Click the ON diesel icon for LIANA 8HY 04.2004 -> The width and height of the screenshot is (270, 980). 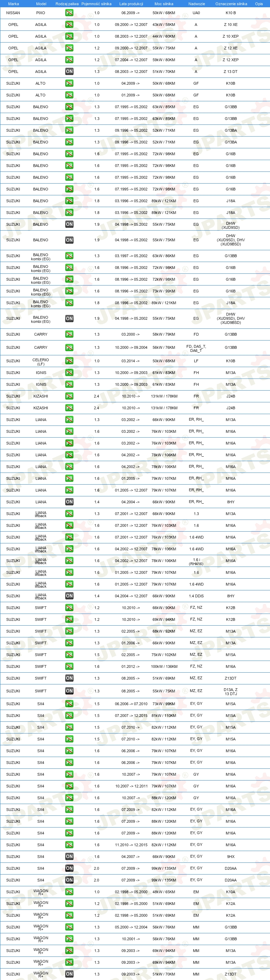pyautogui.click(x=69, y=502)
